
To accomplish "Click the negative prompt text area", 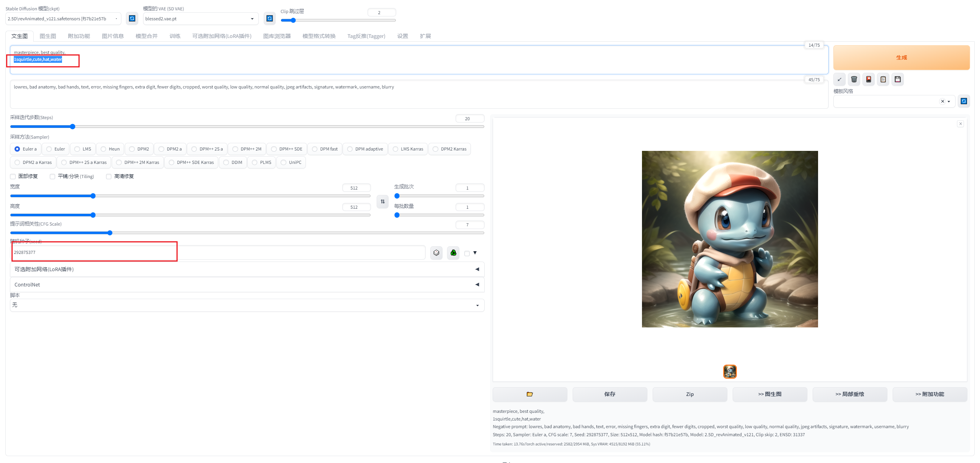I will [x=419, y=94].
